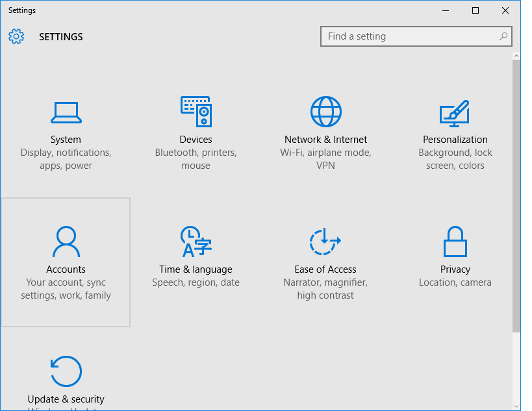
Task: Click the vertical scrollbar thumb
Action: tap(516, 196)
